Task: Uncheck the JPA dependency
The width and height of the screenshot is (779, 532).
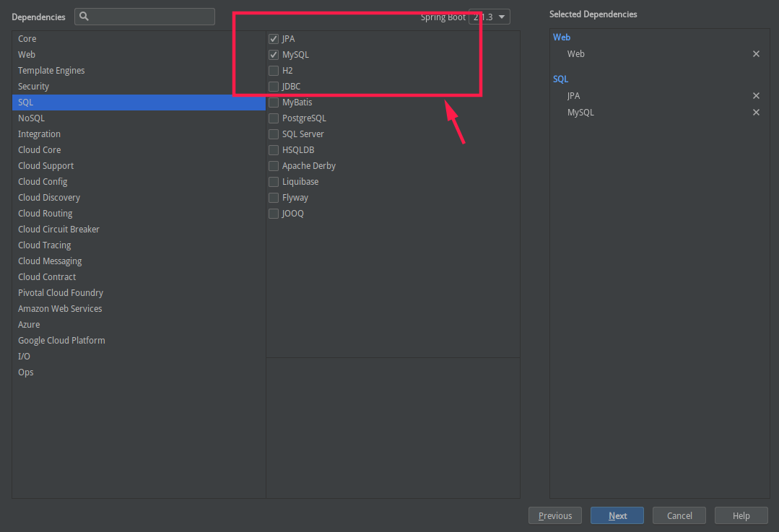Action: [x=274, y=38]
